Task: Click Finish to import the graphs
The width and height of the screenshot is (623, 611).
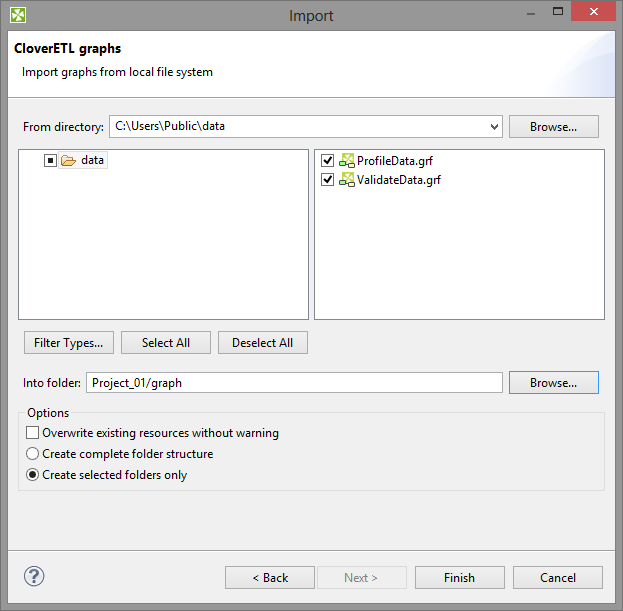Action: 459,578
